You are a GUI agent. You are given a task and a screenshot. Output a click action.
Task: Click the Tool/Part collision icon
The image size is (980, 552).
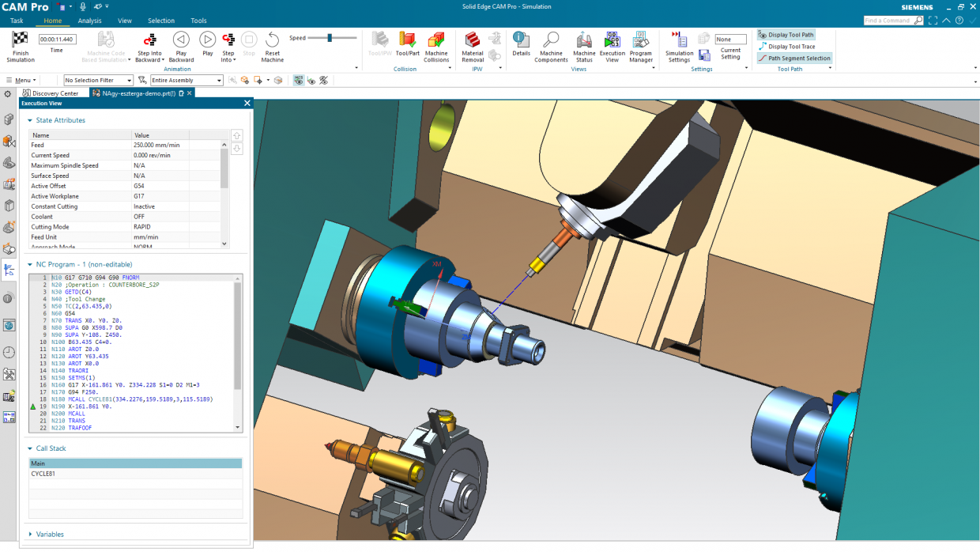407,40
